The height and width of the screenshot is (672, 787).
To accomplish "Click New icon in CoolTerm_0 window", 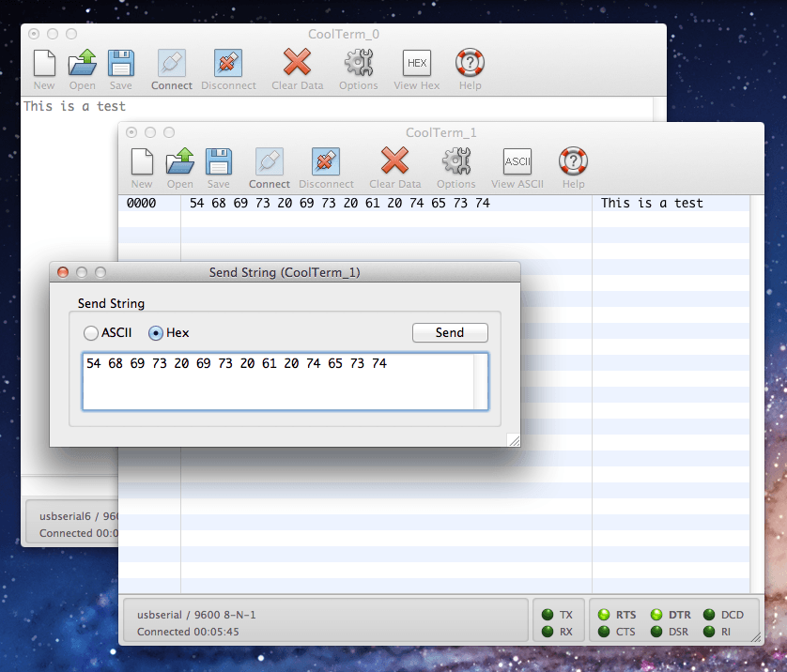I will pos(44,63).
